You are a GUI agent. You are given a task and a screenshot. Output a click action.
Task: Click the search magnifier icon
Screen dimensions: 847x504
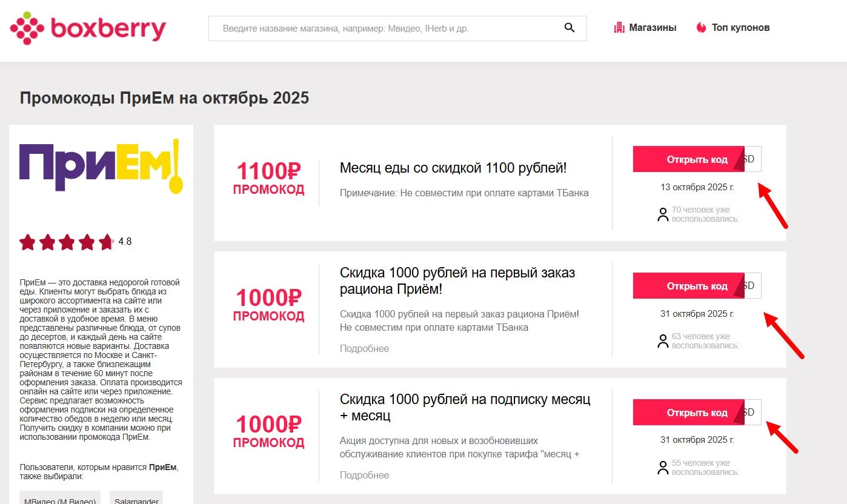(568, 27)
